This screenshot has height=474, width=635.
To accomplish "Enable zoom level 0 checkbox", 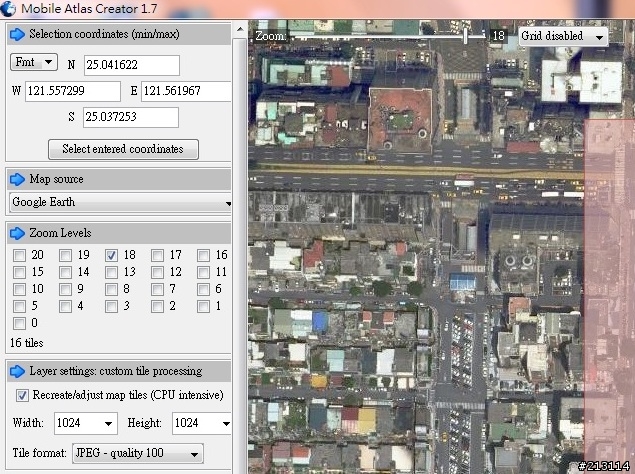I will click(19, 323).
